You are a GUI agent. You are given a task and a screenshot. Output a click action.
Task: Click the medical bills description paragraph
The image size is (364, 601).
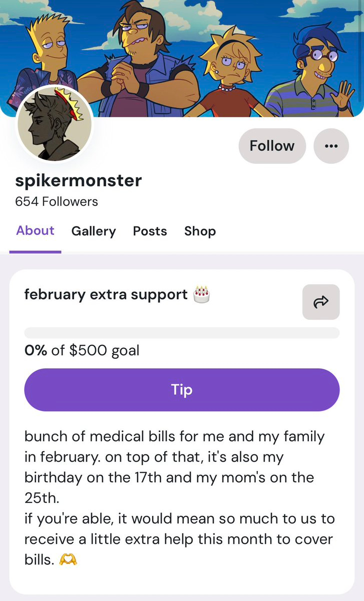179,497
